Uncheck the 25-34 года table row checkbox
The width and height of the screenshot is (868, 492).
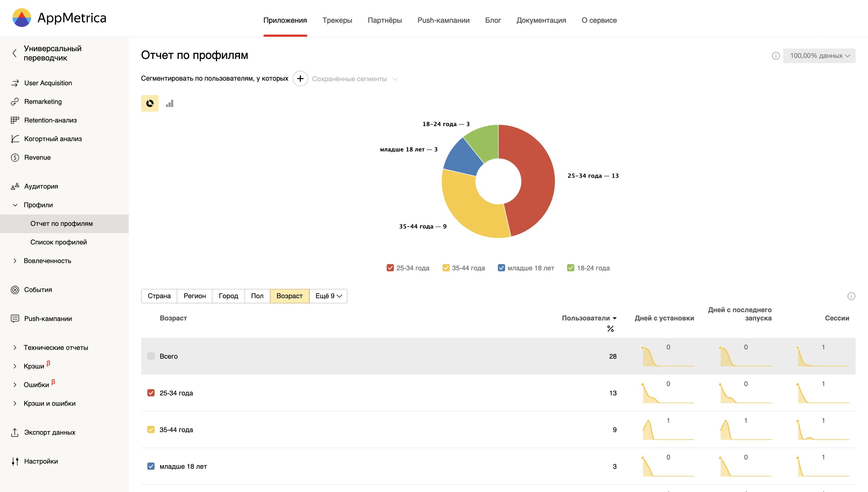151,393
